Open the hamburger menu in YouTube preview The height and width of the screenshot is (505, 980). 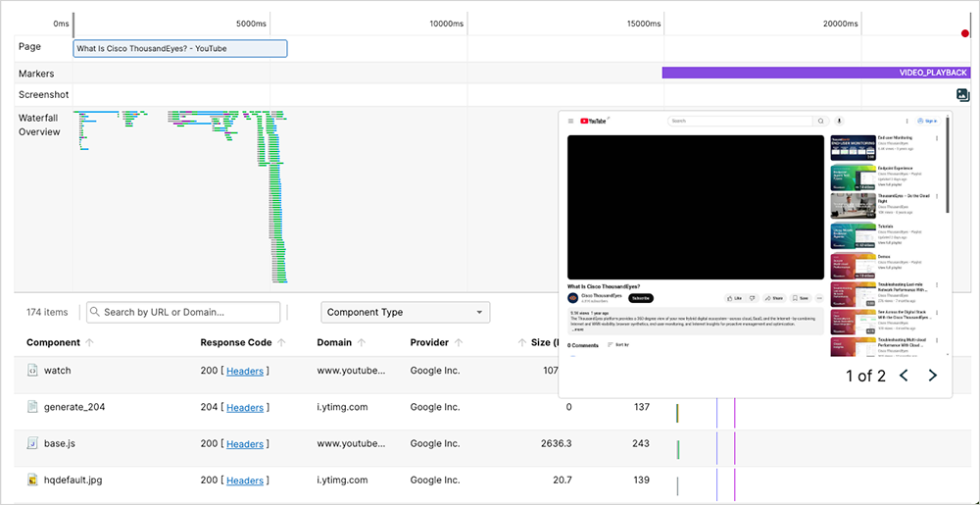pyautogui.click(x=570, y=122)
